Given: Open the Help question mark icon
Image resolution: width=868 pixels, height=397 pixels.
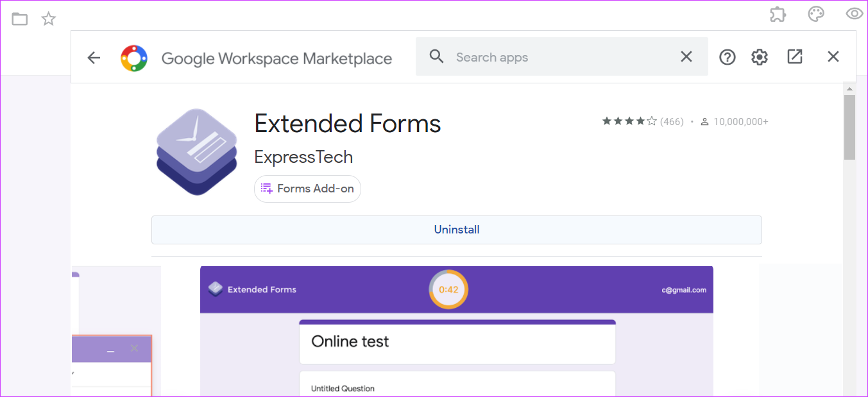Looking at the screenshot, I should (x=727, y=57).
